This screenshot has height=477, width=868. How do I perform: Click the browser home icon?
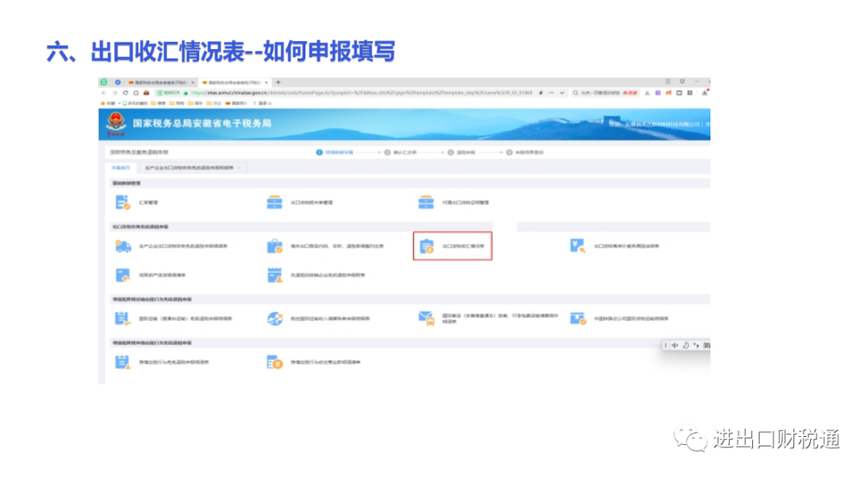point(136,93)
